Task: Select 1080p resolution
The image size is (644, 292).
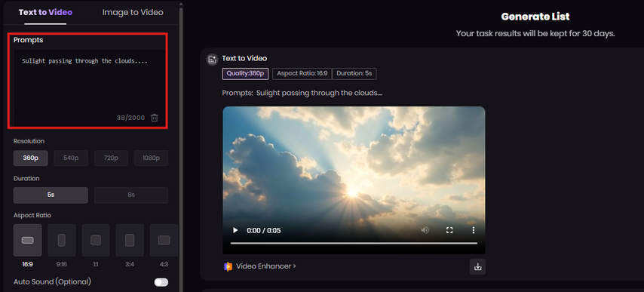Action: [151, 158]
